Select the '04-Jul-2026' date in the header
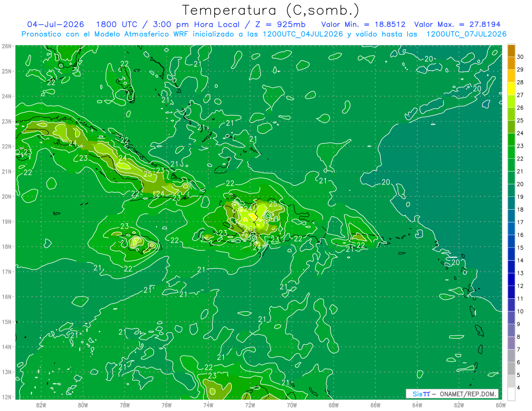 click(x=55, y=24)
